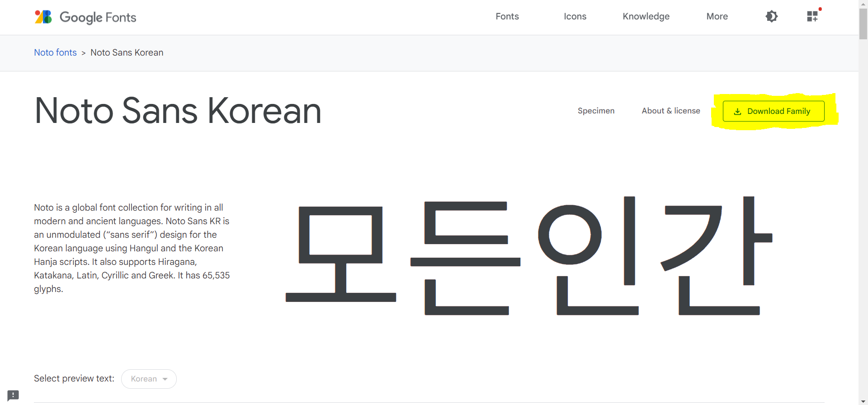Switch to the Specimen tab
Image resolution: width=868 pixels, height=405 pixels.
point(596,111)
